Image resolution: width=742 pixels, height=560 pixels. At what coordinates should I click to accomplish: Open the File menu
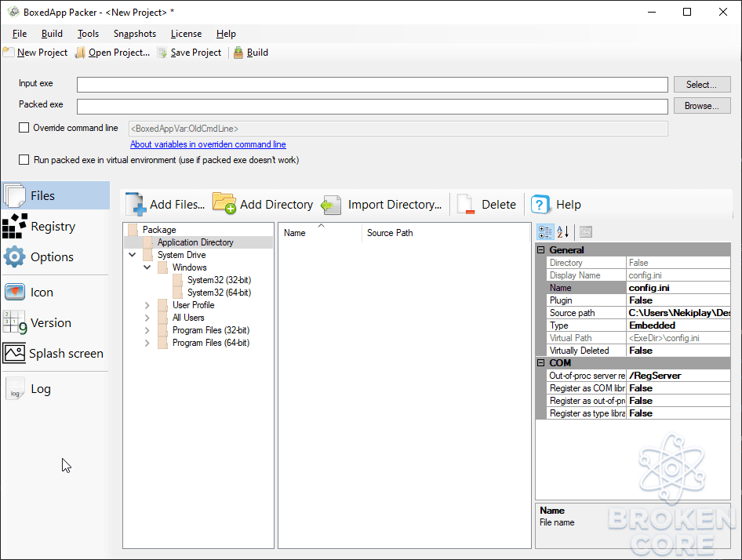pyautogui.click(x=20, y=34)
